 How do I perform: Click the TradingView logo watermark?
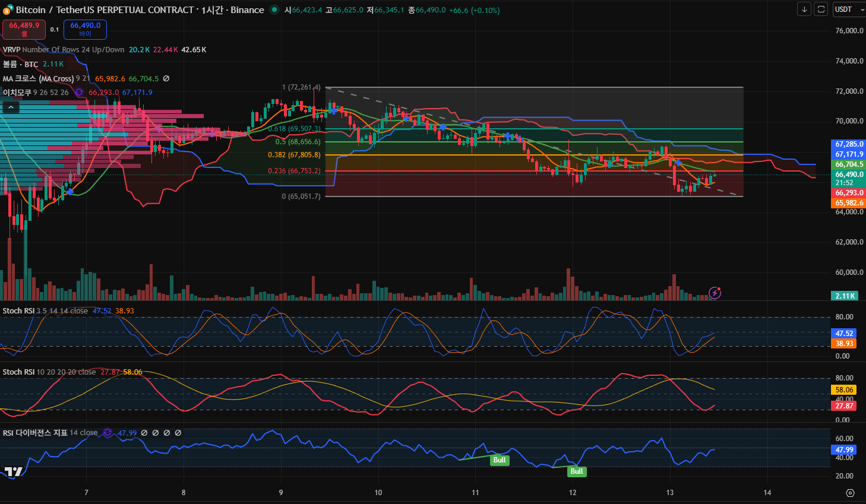13,472
